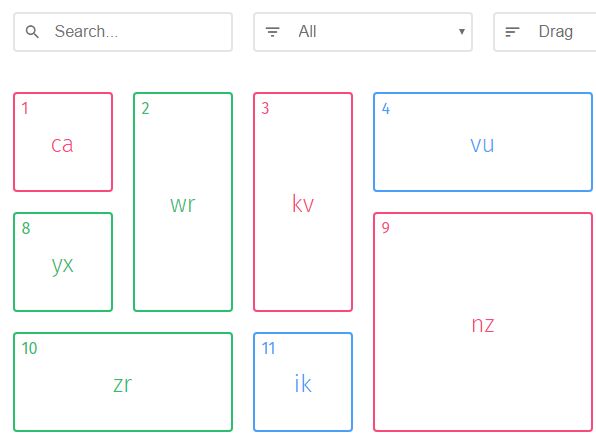This screenshot has height=444, width=596.
Task: Select the green tile labeled wr
Action: click(183, 202)
